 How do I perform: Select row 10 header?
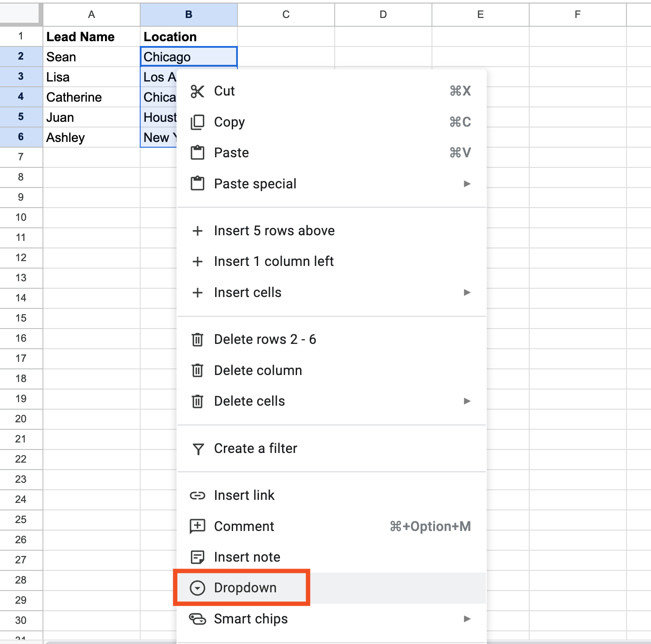tap(21, 217)
